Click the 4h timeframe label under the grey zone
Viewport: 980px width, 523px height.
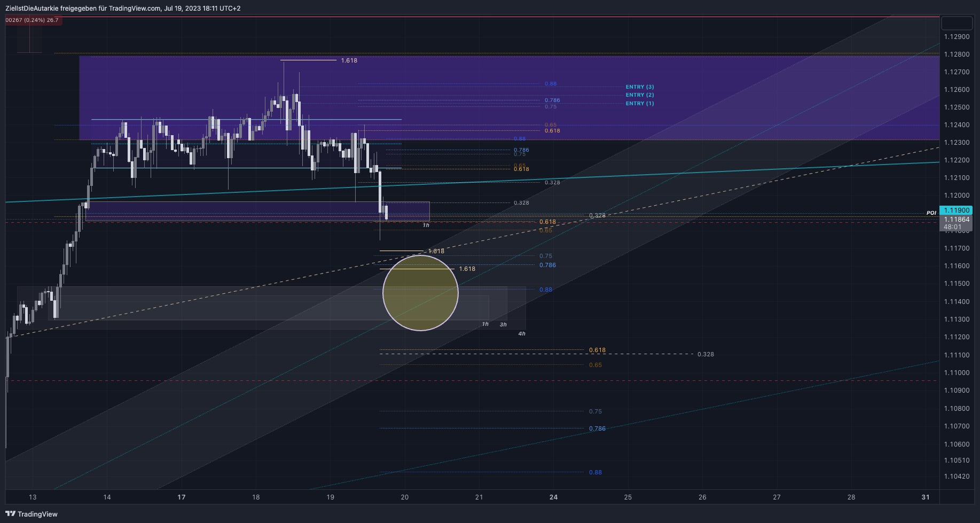pyautogui.click(x=522, y=333)
